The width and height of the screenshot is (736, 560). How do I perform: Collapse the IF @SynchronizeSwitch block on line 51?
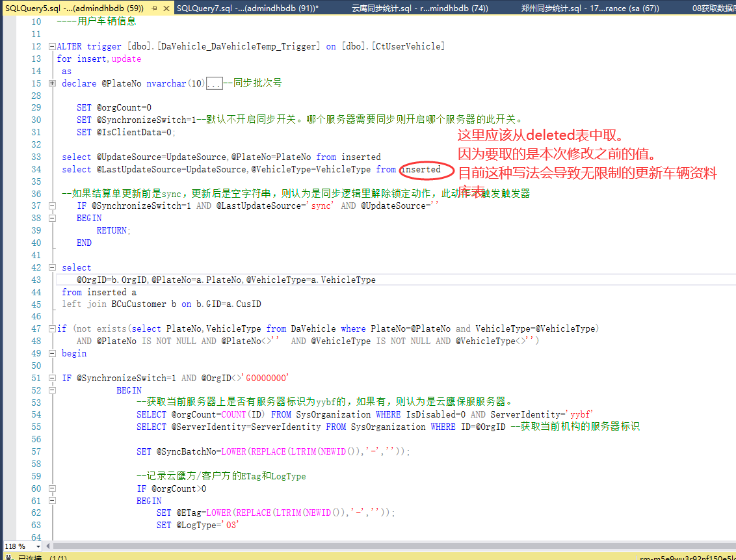click(x=52, y=378)
